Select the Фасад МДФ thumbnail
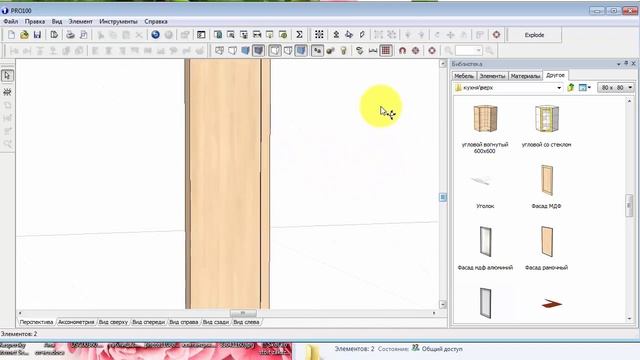This screenshot has height=360, width=640. pyautogui.click(x=547, y=180)
